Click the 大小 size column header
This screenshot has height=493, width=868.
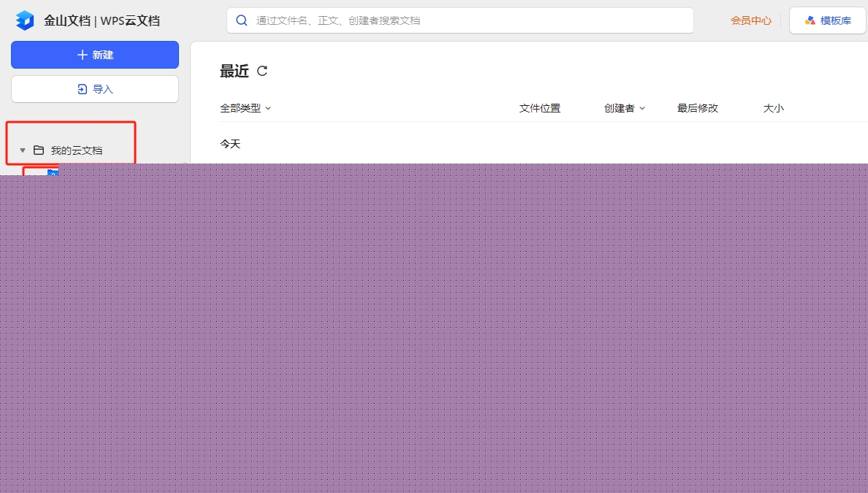point(773,108)
